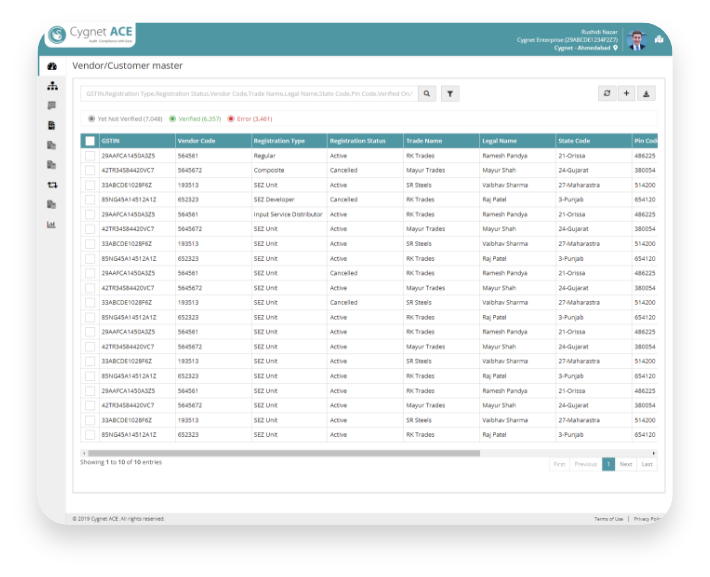Go to First page
The width and height of the screenshot is (710, 577).
click(559, 464)
